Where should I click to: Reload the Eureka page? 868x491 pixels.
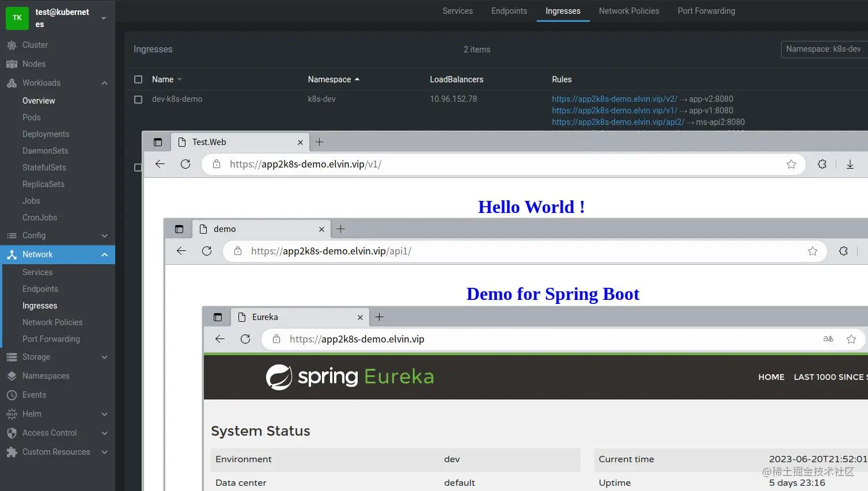click(245, 339)
